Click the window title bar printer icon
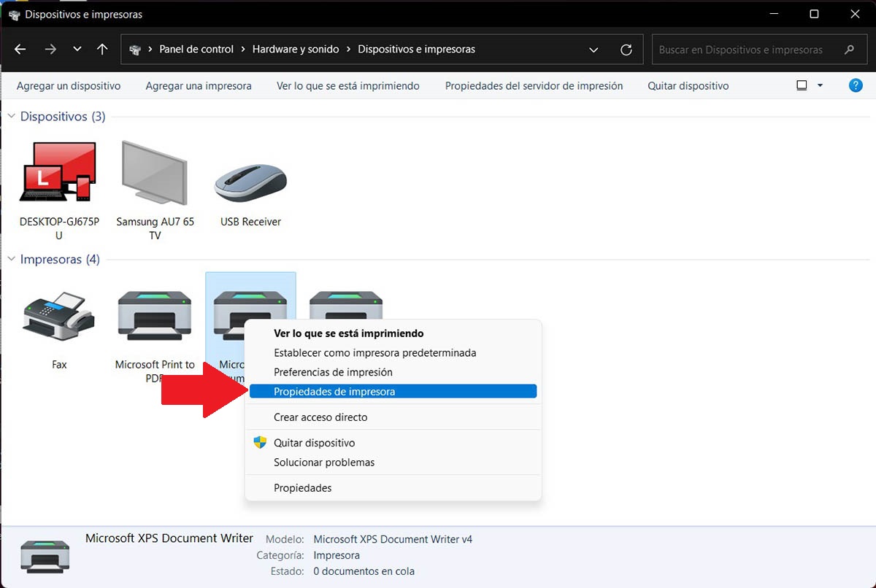The image size is (876, 588). [x=14, y=15]
